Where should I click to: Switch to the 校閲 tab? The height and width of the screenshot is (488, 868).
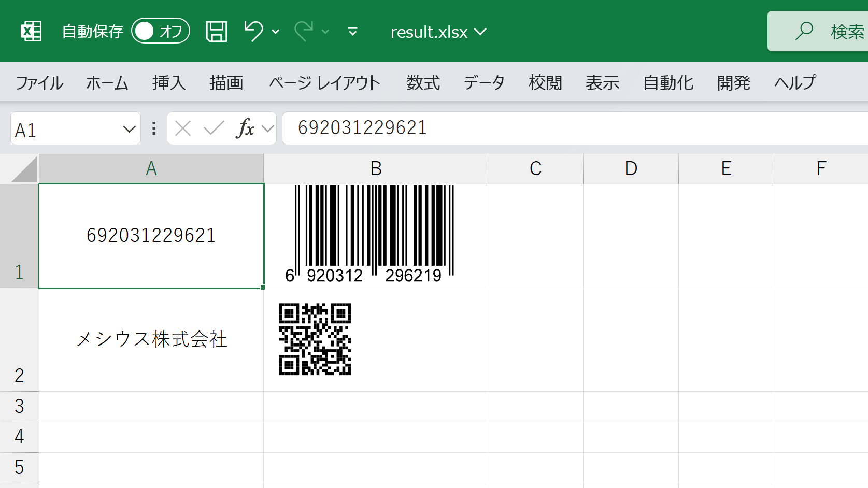[x=545, y=82]
